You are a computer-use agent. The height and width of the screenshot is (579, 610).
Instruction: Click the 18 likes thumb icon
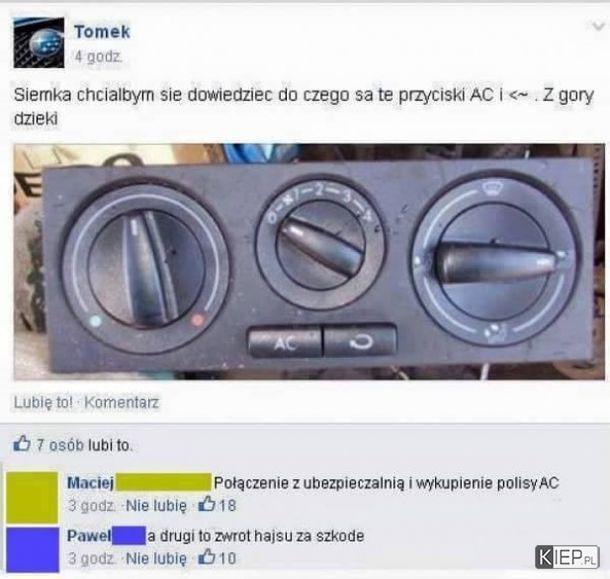pos(207,504)
